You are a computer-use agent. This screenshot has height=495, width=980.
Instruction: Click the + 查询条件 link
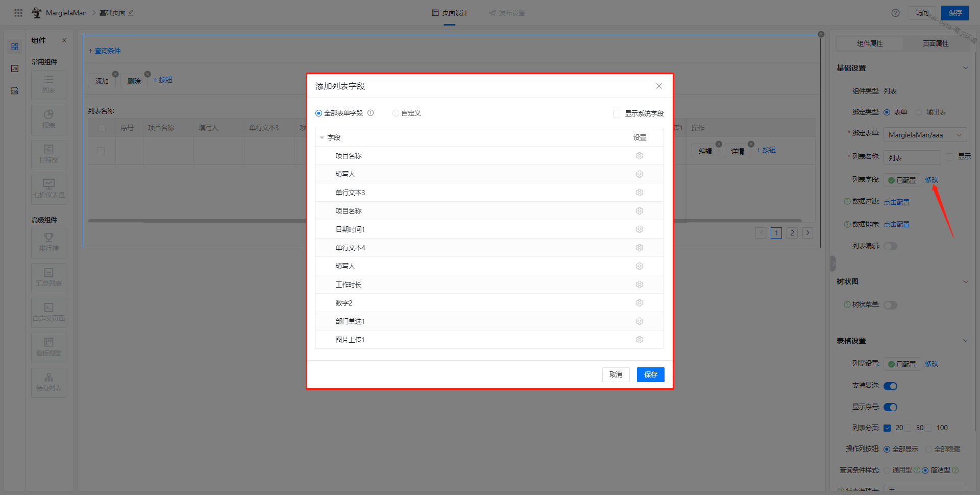click(x=105, y=51)
